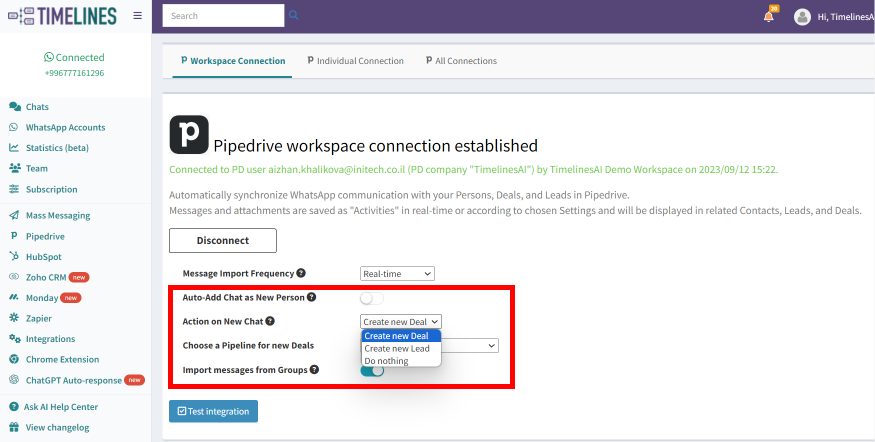Open WhatsApp Accounts page
875x442 pixels.
[65, 127]
